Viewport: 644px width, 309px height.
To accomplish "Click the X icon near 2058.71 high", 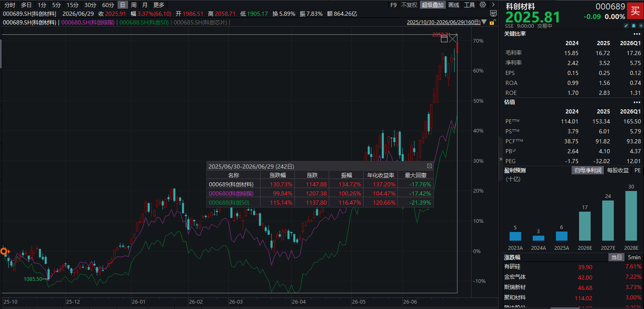I will point(453,39).
